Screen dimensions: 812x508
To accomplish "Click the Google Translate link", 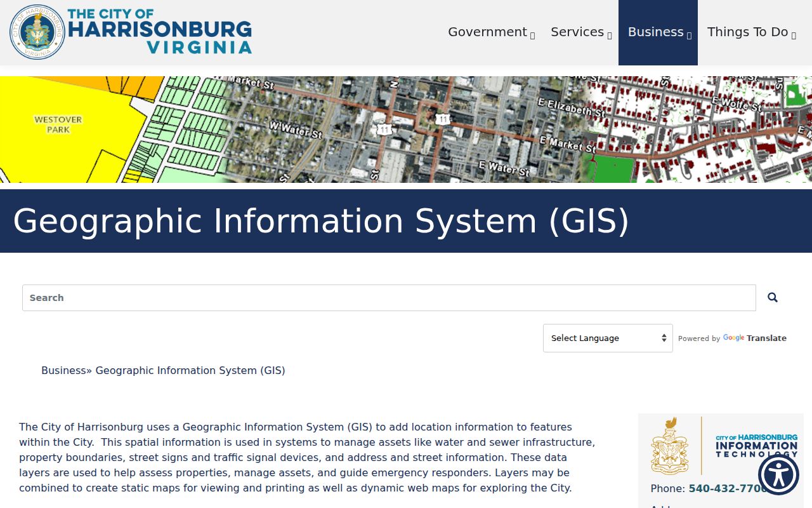I will click(x=755, y=338).
